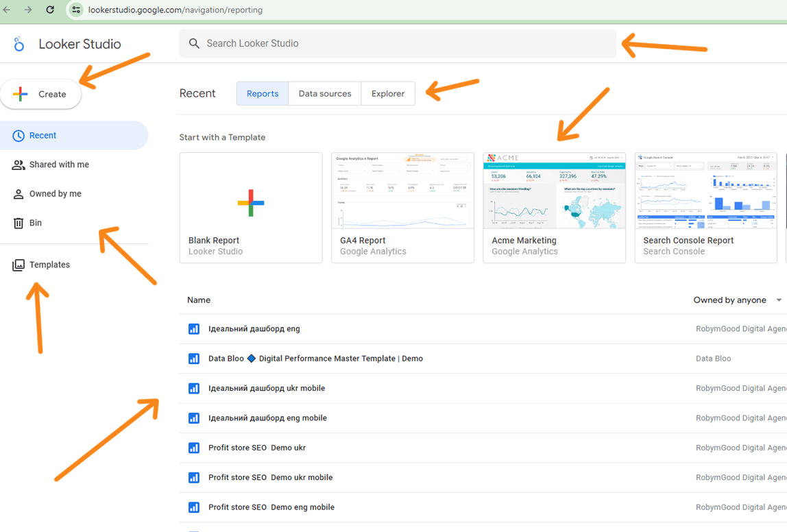Click the Templates gallery icon
The height and width of the screenshot is (532, 787).
[19, 265]
